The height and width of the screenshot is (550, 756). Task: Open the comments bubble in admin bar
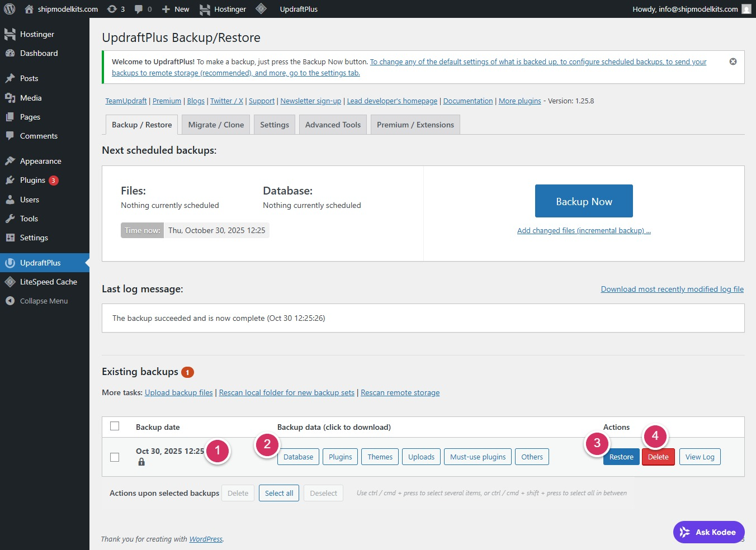coord(143,9)
